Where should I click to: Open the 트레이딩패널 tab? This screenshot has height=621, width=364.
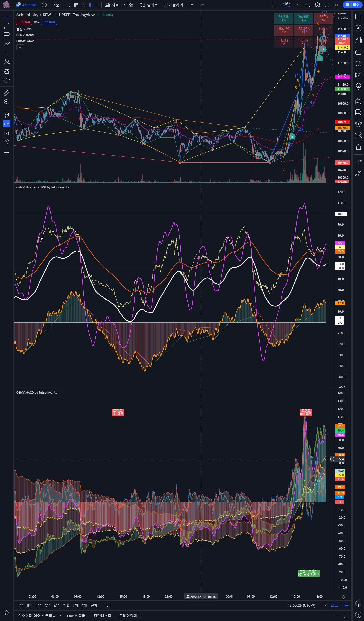click(x=130, y=616)
